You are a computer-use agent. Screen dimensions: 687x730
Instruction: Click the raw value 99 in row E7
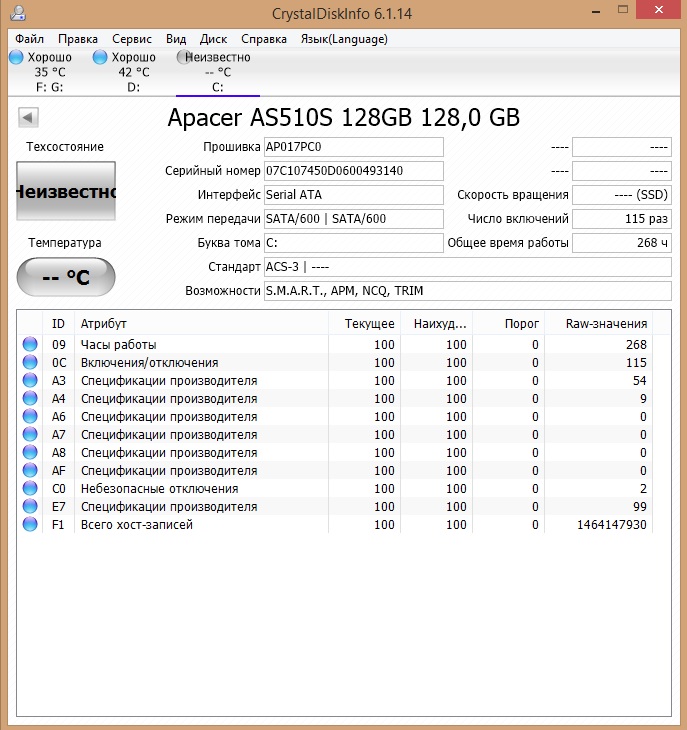coord(640,507)
